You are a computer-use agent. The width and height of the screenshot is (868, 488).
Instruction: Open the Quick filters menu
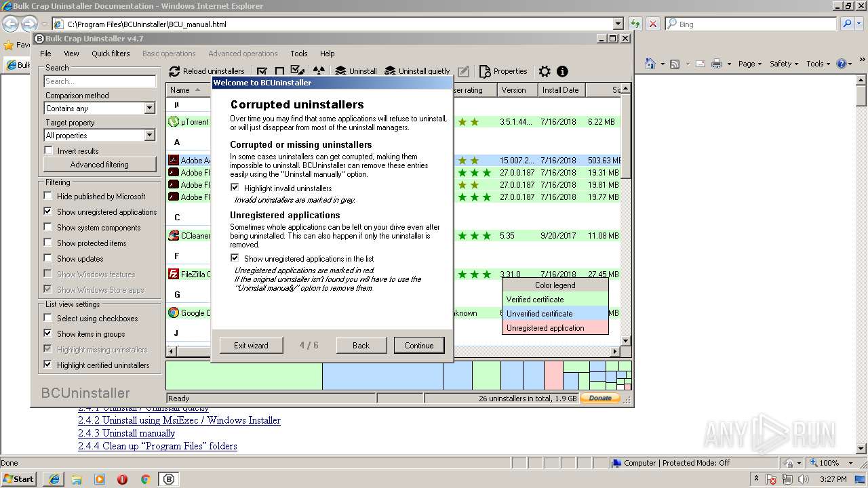click(x=111, y=54)
